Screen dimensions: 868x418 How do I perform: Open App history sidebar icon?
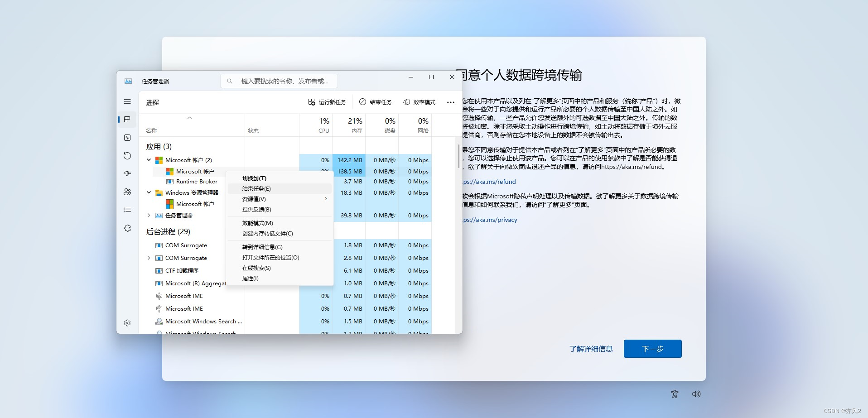coord(127,156)
